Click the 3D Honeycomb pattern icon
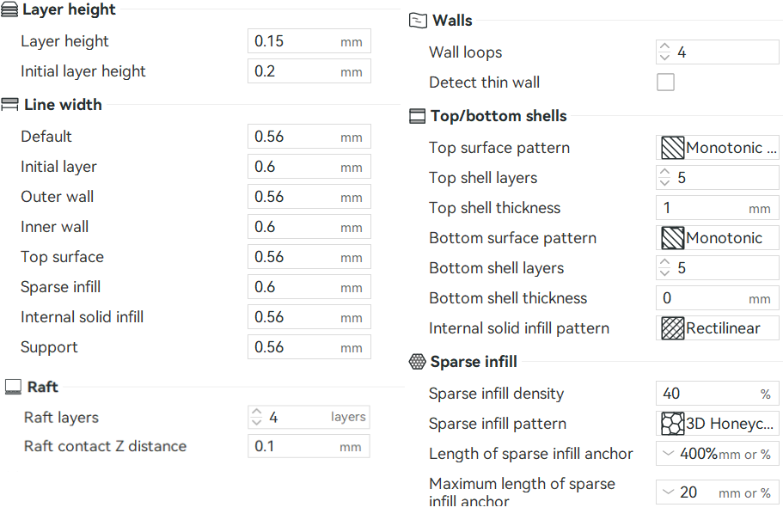Image resolution: width=783 pixels, height=532 pixels. 672,424
